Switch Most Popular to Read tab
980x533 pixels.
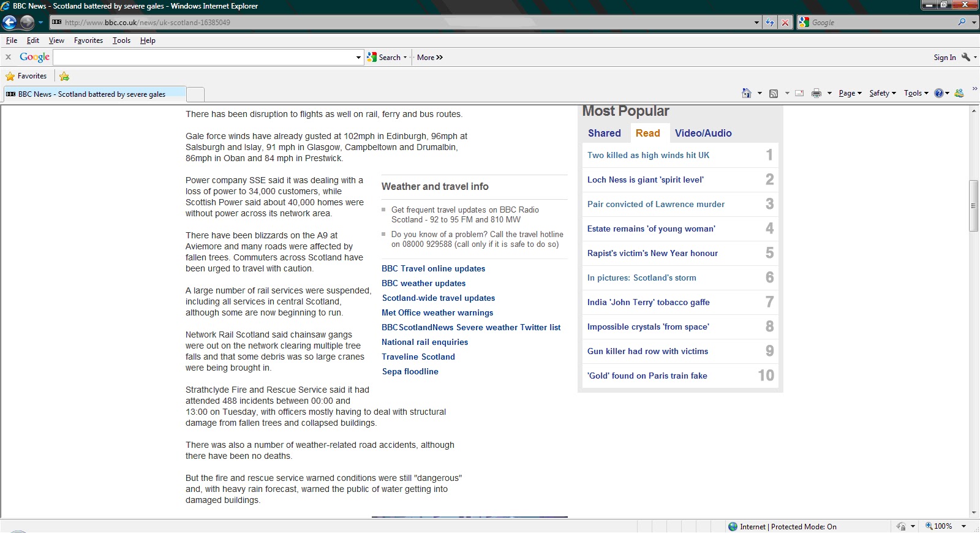(x=648, y=133)
